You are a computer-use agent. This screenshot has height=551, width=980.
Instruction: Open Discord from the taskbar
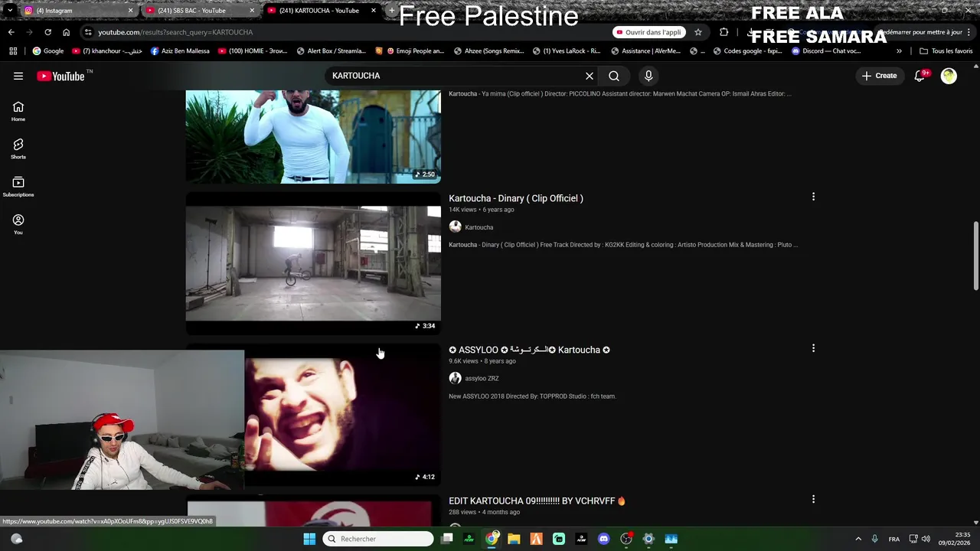(x=603, y=539)
